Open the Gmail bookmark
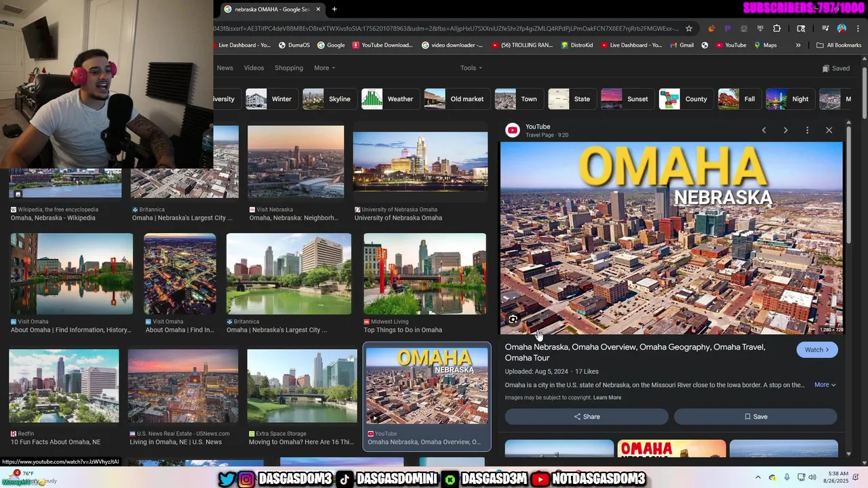The height and width of the screenshot is (488, 868). point(681,45)
